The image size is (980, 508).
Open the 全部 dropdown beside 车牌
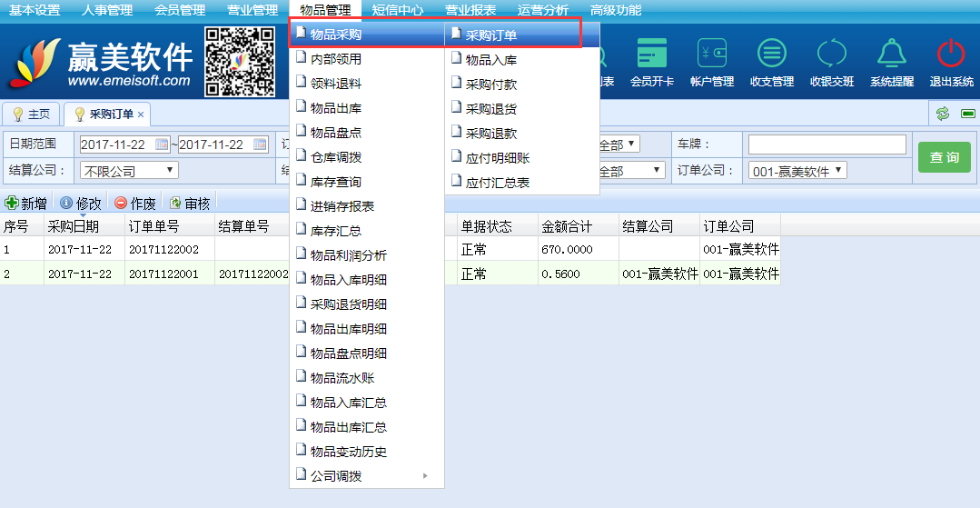[x=618, y=144]
